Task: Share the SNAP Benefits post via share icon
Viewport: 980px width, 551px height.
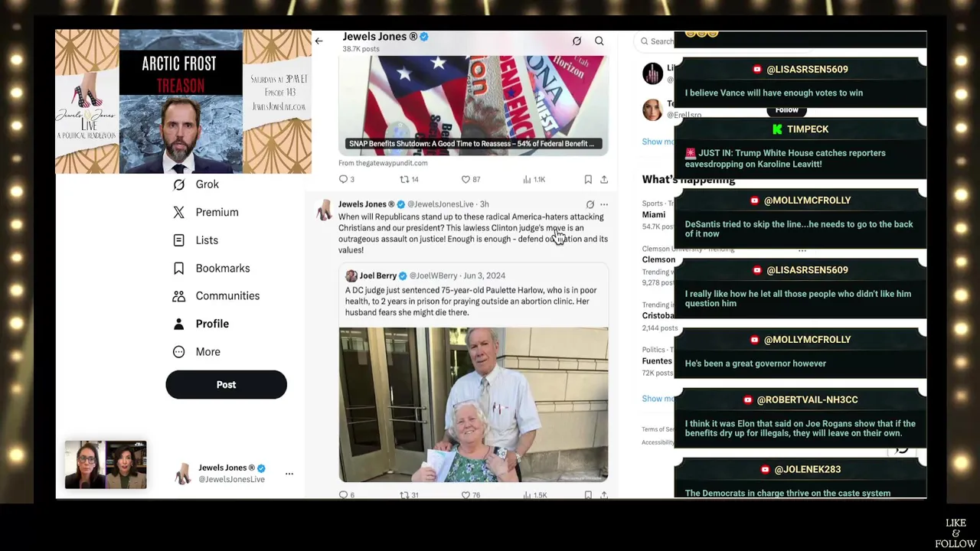Action: [604, 179]
